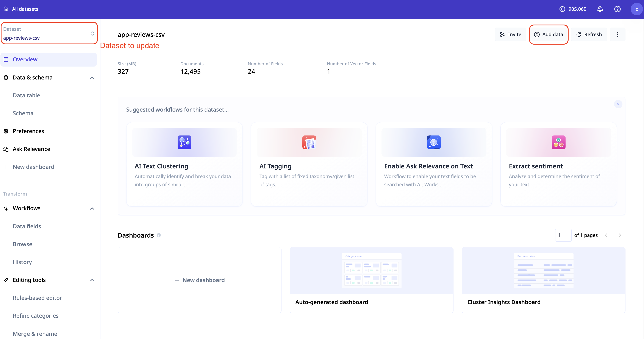This screenshot has height=339, width=644.
Task: Click the Dashboards info icon
Action: click(x=159, y=235)
